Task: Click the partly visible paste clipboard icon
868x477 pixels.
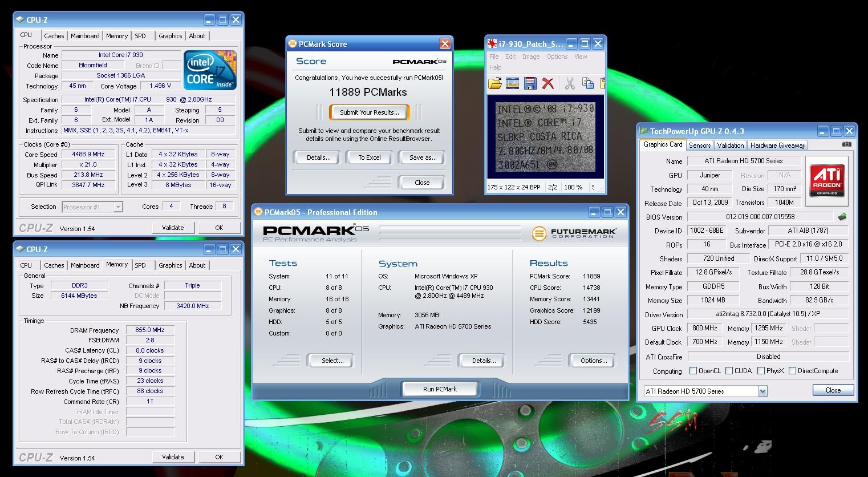Action: pyautogui.click(x=602, y=84)
